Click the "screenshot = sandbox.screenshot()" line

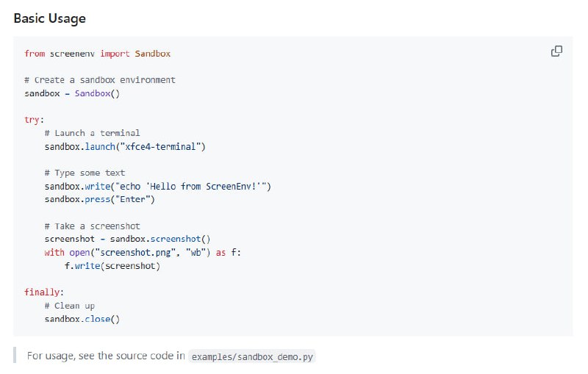coord(127,240)
